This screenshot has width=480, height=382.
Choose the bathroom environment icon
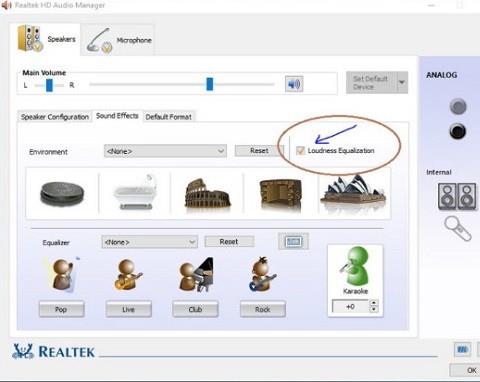(135, 192)
